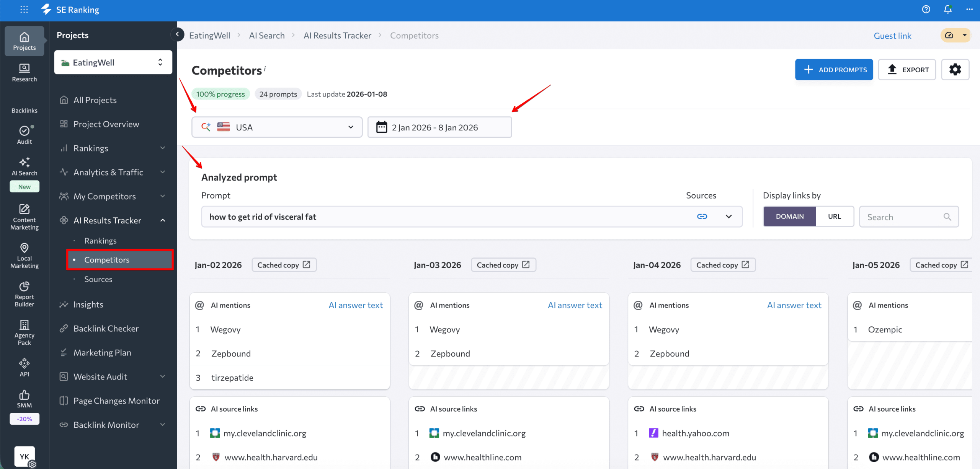Click the notification bell icon

pos(947,9)
